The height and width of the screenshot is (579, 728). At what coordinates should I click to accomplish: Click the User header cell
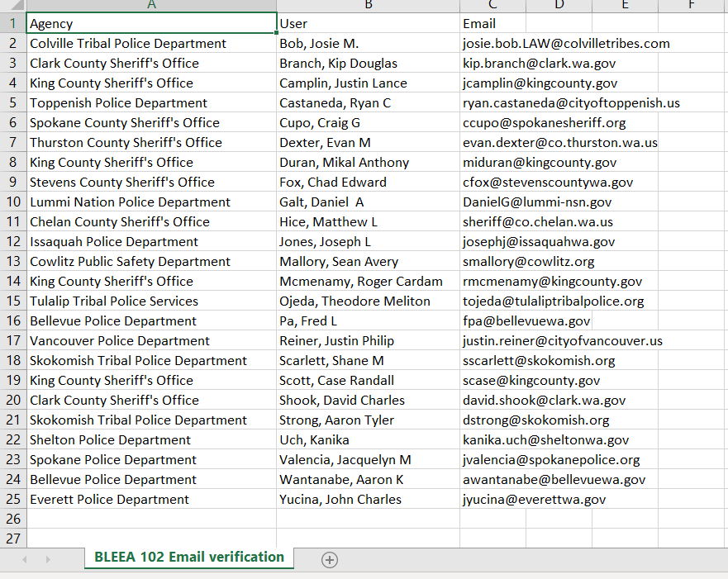point(368,24)
